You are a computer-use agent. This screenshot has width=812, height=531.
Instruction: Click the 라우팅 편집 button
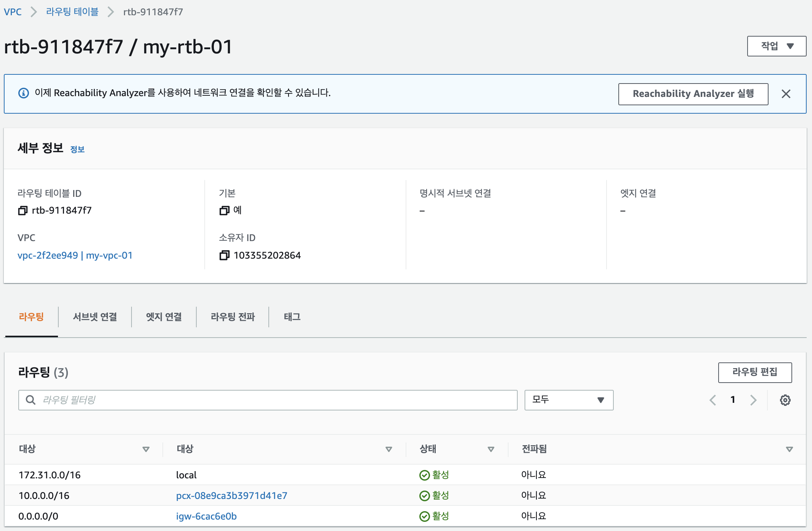click(754, 372)
